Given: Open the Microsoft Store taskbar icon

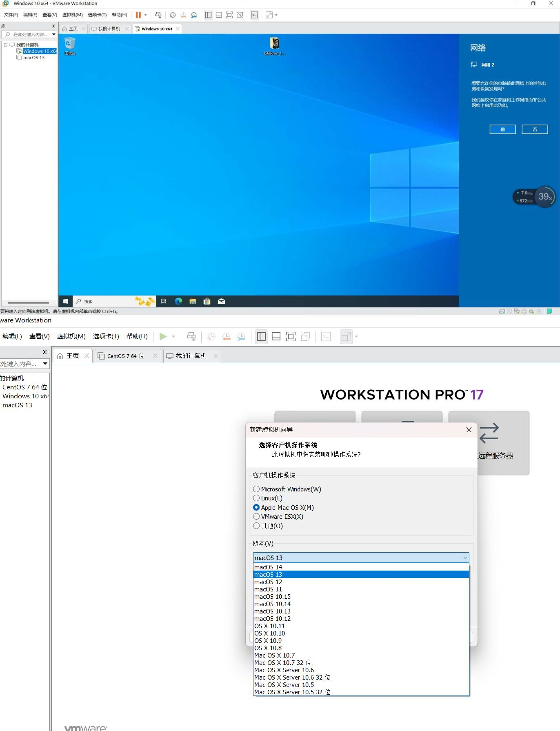Looking at the screenshot, I should [x=207, y=301].
